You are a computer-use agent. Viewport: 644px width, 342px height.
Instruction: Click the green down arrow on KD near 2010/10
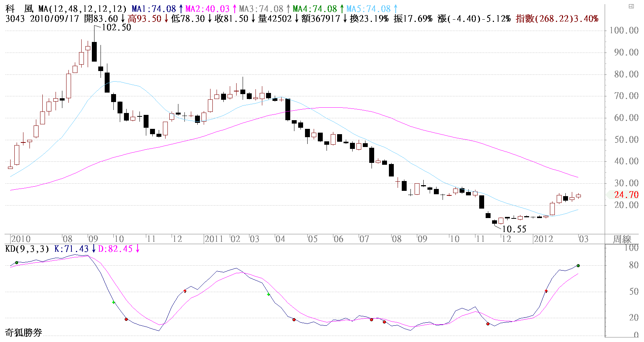pos(113,302)
